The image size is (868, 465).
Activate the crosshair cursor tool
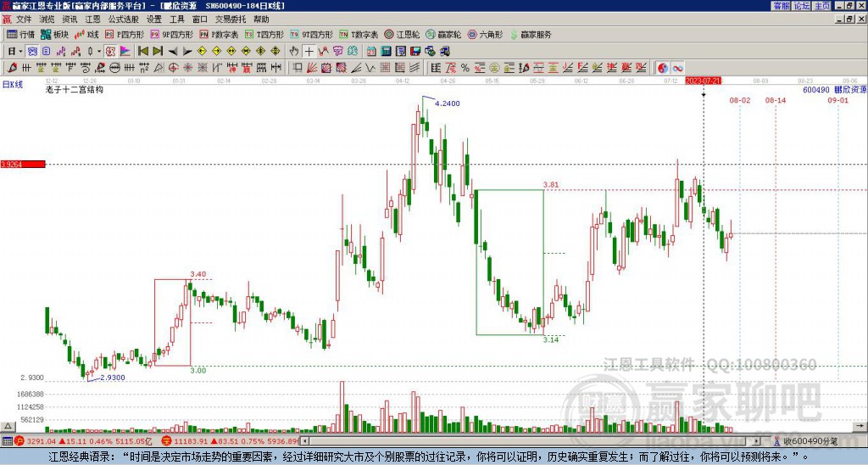click(x=309, y=51)
